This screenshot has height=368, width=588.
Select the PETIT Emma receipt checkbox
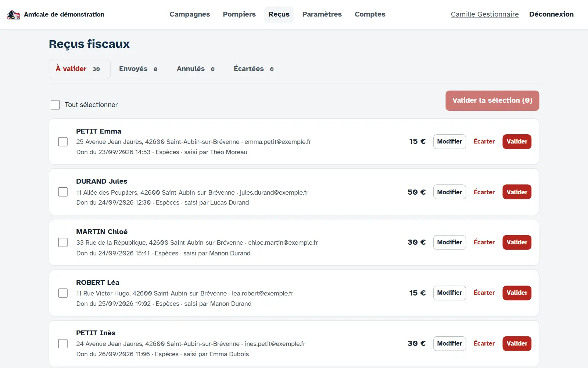point(63,142)
